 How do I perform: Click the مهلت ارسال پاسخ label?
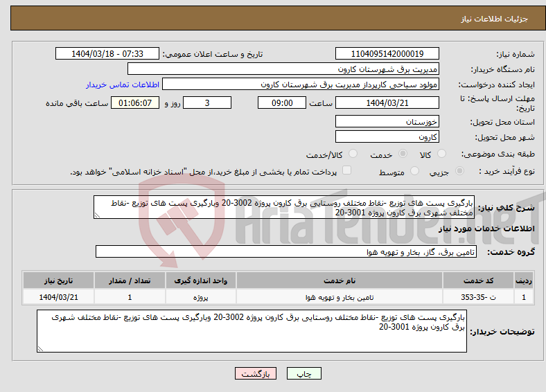[497, 103]
